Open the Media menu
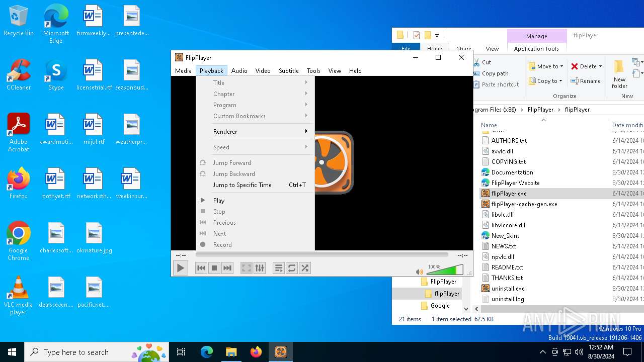Viewport: 644px width, 362px height. click(x=183, y=71)
